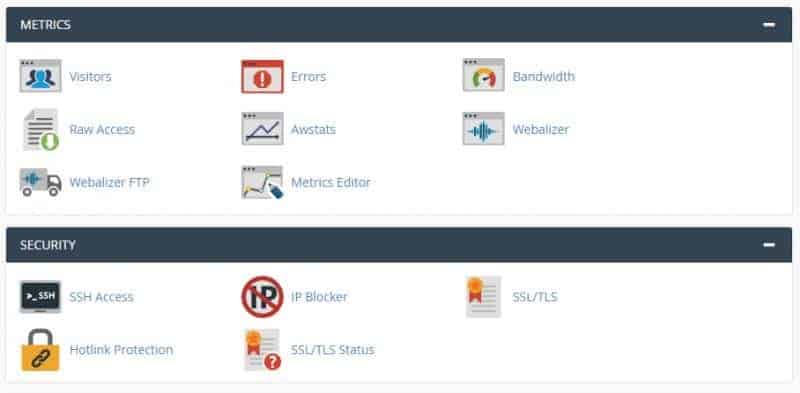Click the METRICS header bar

399,24
